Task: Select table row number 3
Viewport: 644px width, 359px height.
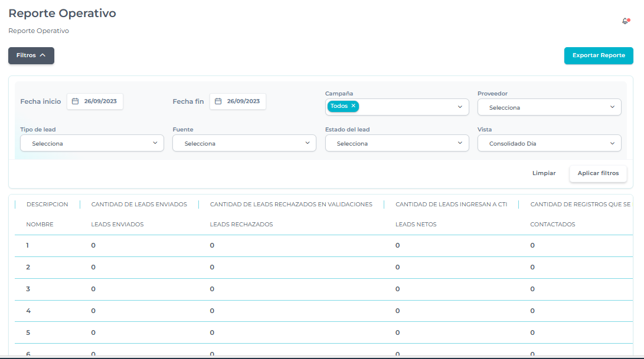Action: 28,289
